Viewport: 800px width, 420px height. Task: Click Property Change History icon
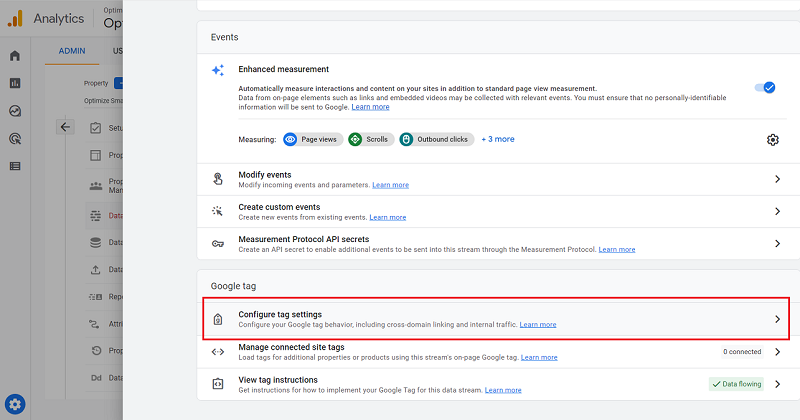(96, 351)
